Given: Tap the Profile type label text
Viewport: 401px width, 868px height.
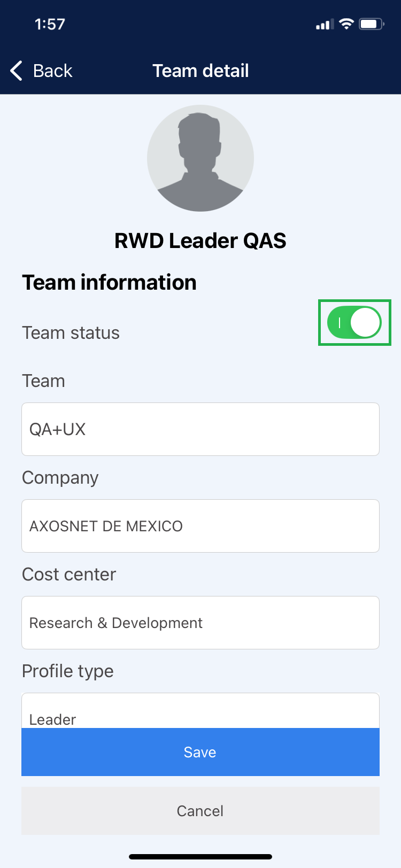Looking at the screenshot, I should tap(68, 671).
